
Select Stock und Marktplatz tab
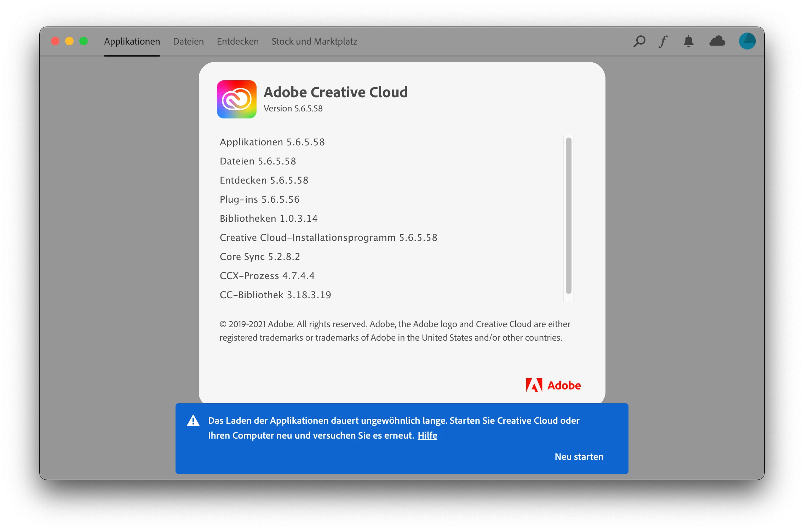coord(314,41)
